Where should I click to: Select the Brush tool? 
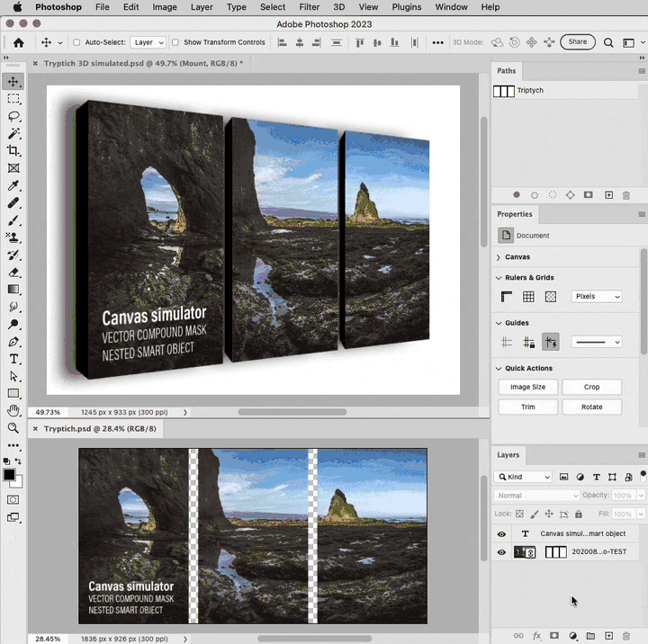tap(13, 220)
